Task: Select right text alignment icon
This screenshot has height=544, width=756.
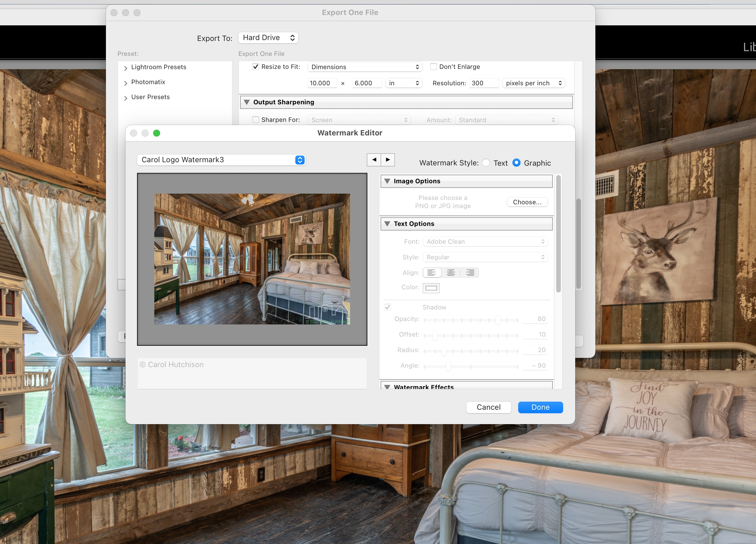Action: point(470,273)
